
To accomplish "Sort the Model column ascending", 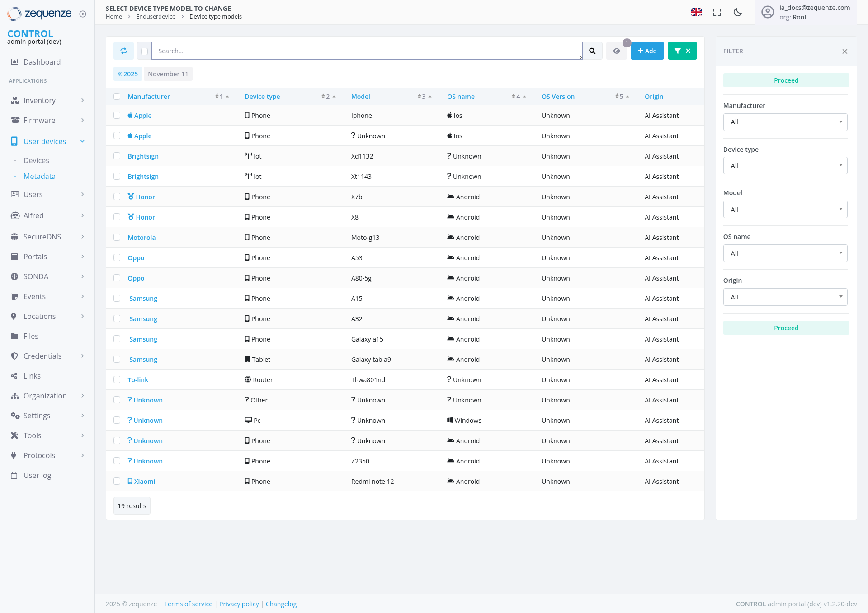I will coord(430,96).
